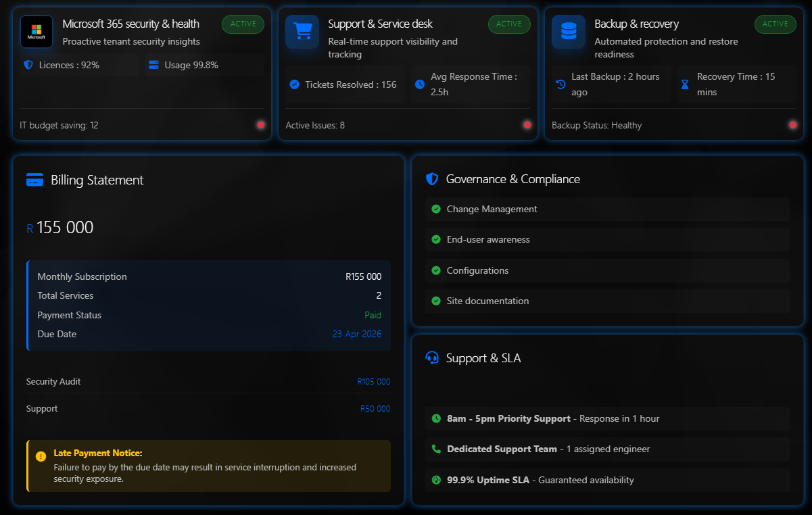Image resolution: width=812 pixels, height=515 pixels.
Task: Toggle the ACTIVE badge on Microsoft 365 card
Action: (x=243, y=24)
